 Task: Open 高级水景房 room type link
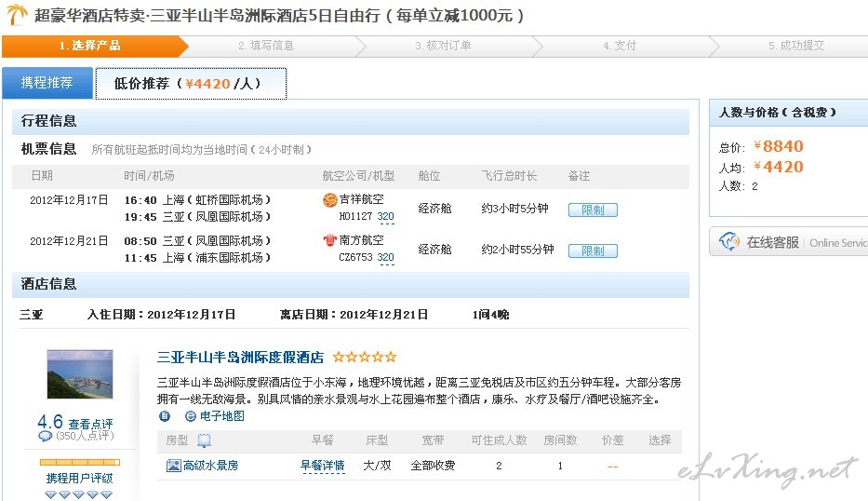pos(211,466)
